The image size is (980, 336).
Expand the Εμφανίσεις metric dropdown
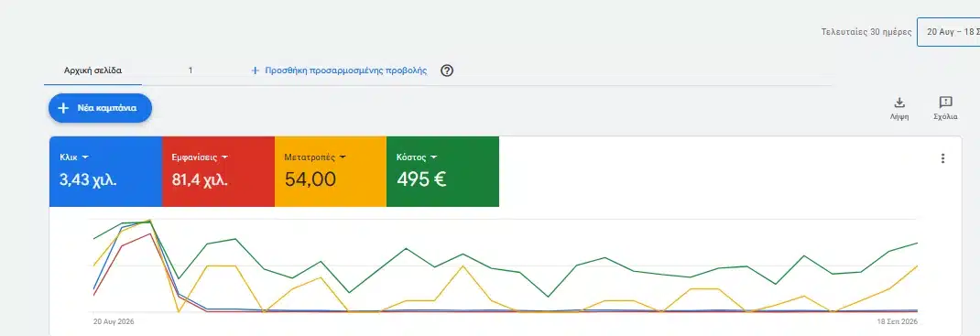(224, 157)
